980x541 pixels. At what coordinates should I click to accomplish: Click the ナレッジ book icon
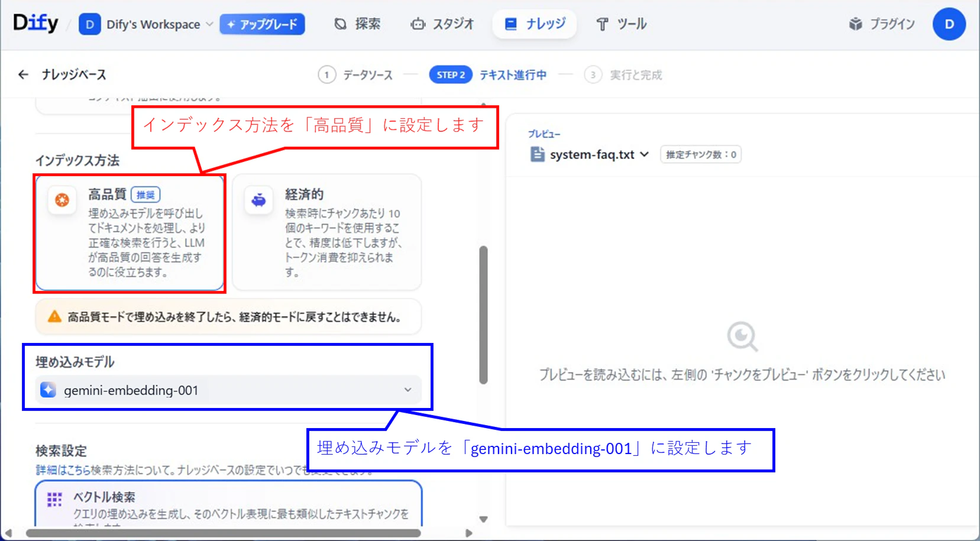tap(510, 24)
